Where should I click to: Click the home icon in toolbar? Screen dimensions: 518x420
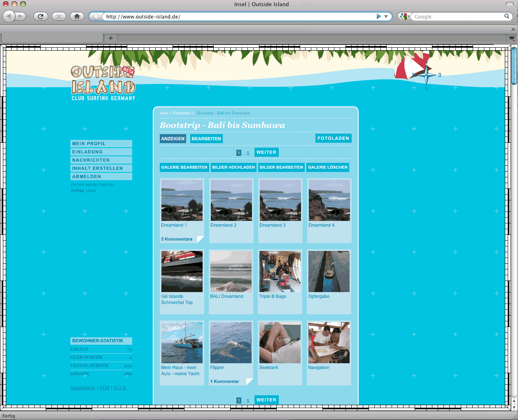point(77,16)
